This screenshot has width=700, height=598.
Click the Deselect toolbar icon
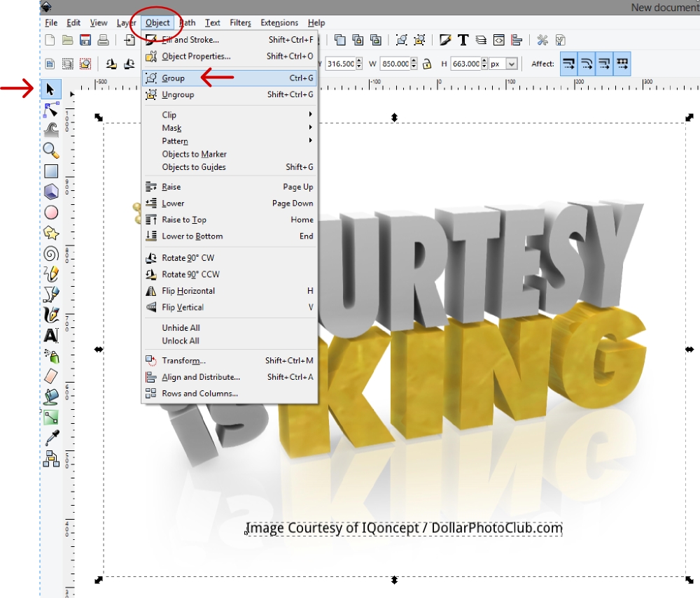click(x=85, y=64)
